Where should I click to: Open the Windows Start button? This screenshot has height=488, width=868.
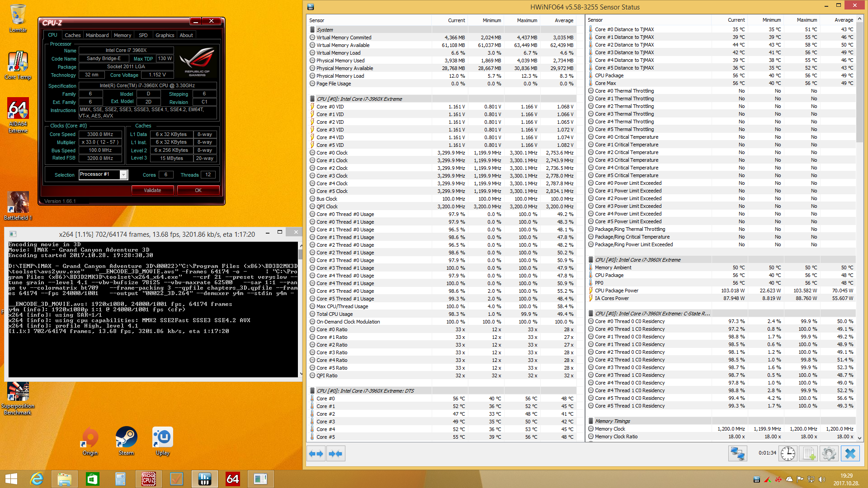(x=11, y=479)
